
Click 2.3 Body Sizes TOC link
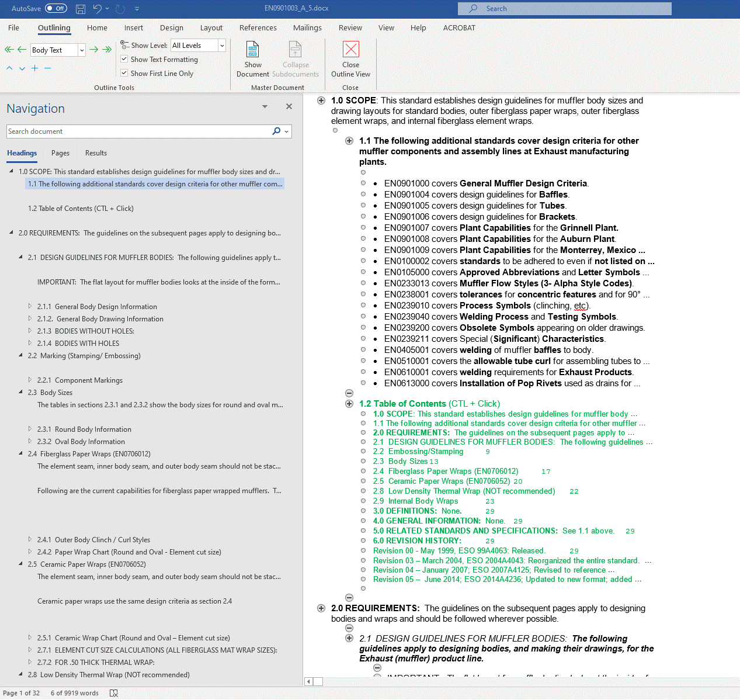[x=401, y=461]
